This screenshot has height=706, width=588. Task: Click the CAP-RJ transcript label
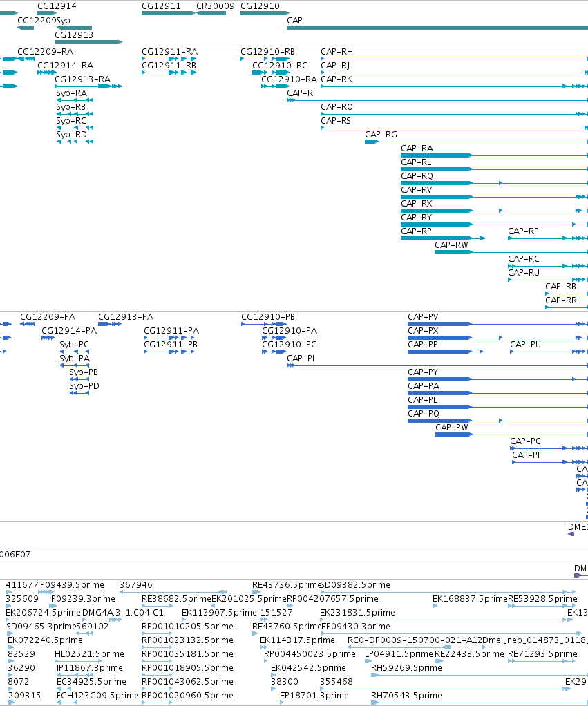pos(335,66)
